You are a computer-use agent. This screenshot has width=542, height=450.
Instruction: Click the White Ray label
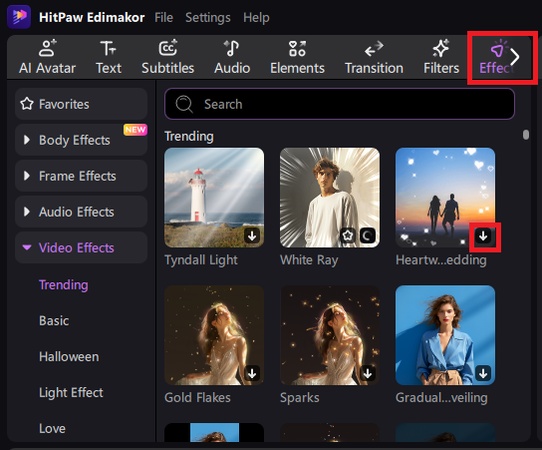(x=309, y=260)
